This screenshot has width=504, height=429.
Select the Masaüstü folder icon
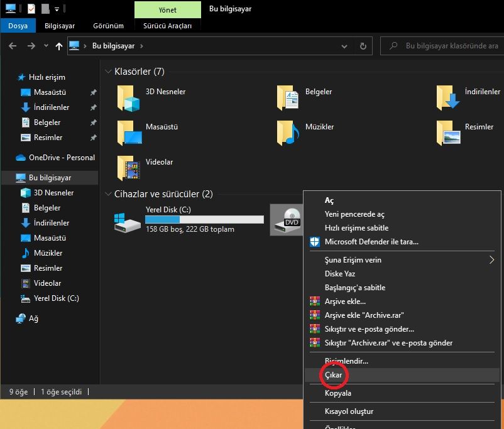(x=129, y=133)
